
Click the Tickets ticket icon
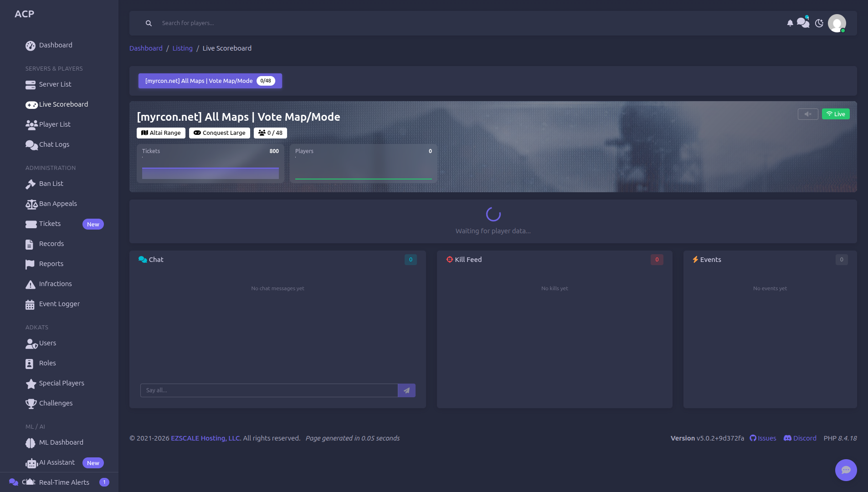[31, 224]
